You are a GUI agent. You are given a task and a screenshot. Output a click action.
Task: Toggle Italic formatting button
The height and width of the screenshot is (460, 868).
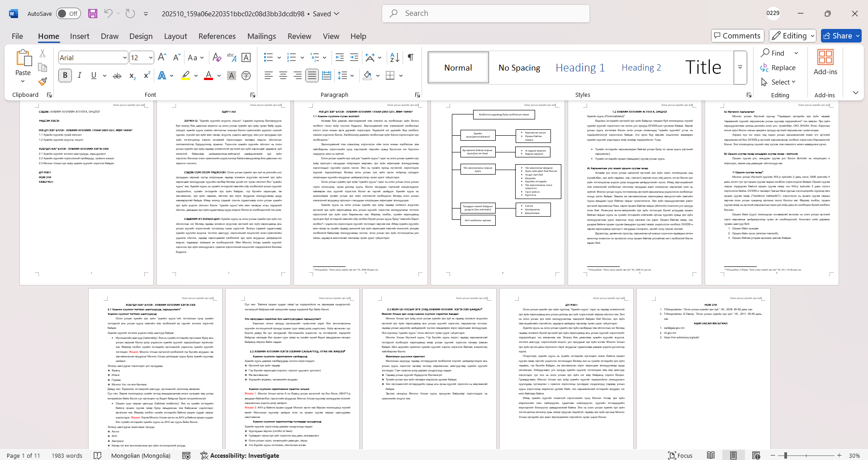[80, 76]
